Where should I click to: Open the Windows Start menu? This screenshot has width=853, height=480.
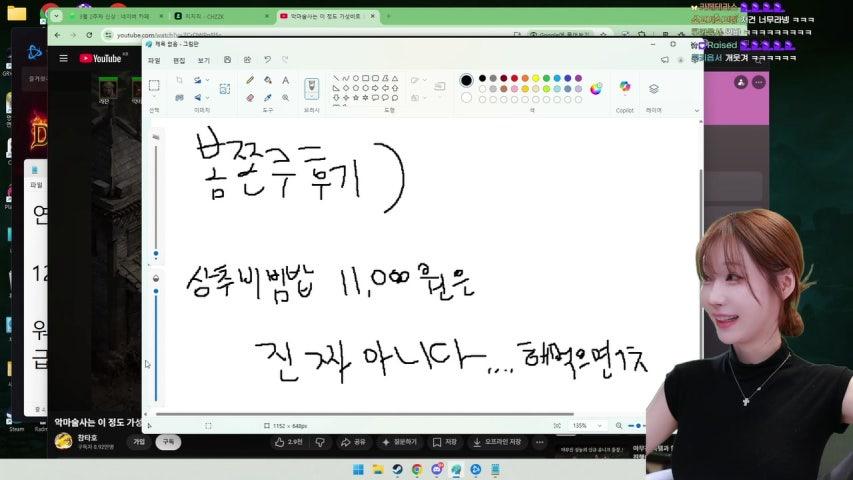coord(358,470)
